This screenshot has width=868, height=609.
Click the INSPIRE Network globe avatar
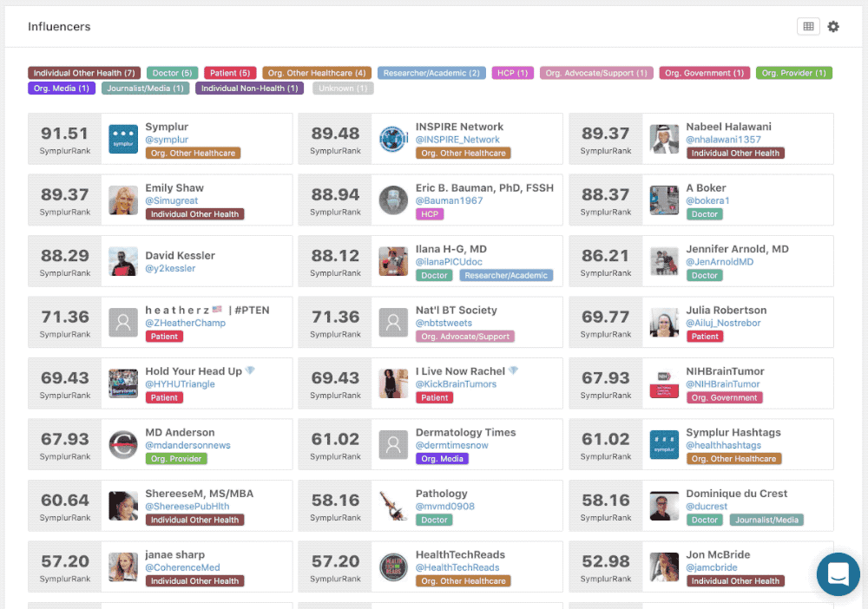[393, 139]
